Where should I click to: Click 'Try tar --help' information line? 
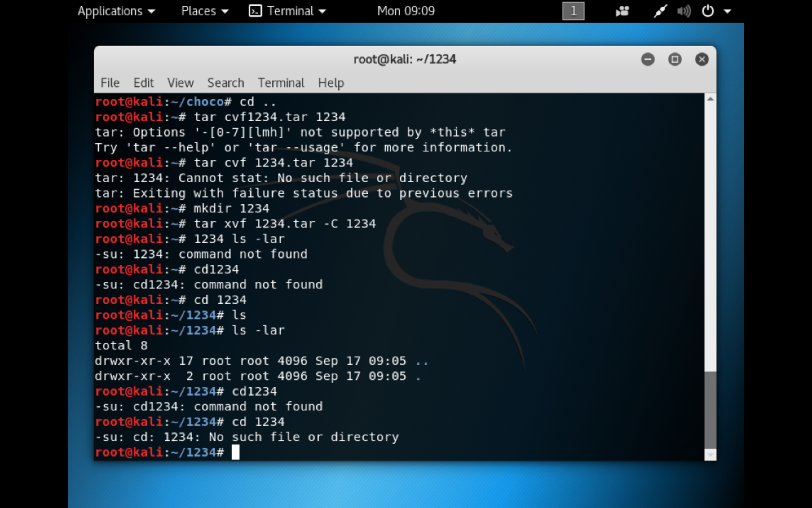(304, 148)
